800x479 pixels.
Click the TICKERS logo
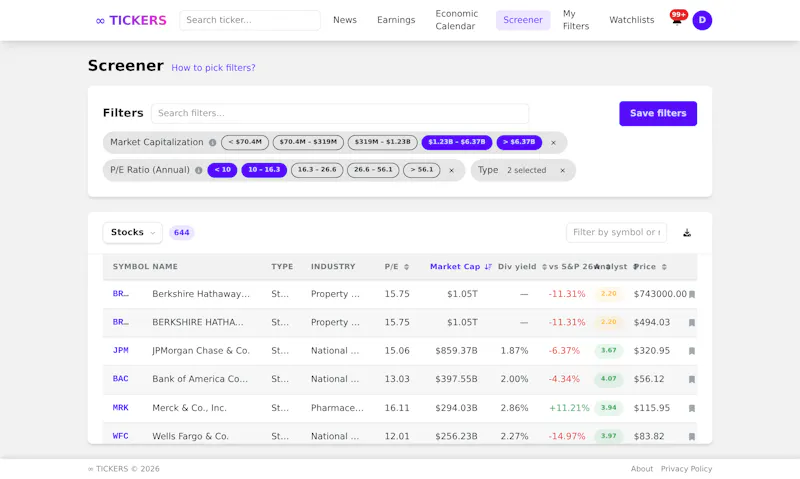(x=131, y=20)
